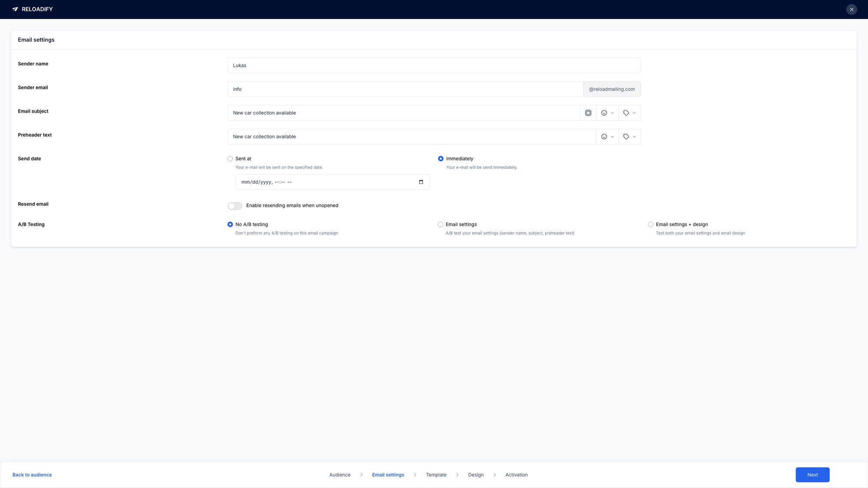Click the Next button
The image size is (868, 488).
pyautogui.click(x=812, y=475)
